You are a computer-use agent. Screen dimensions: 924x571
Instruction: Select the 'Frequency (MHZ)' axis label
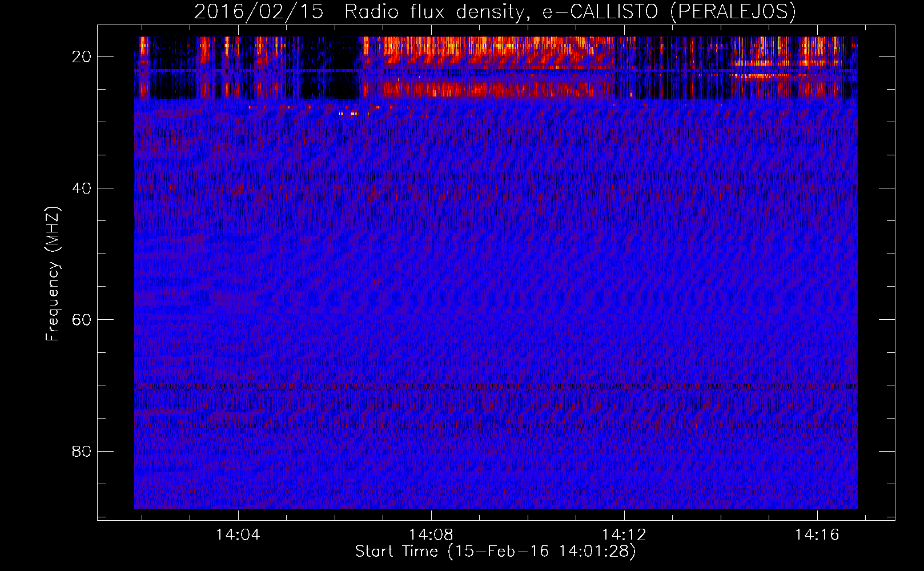(53, 274)
